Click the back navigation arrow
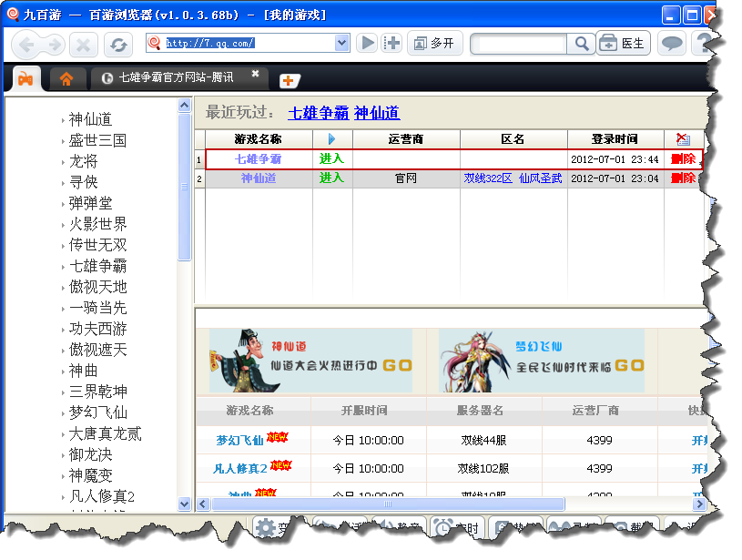 25,45
